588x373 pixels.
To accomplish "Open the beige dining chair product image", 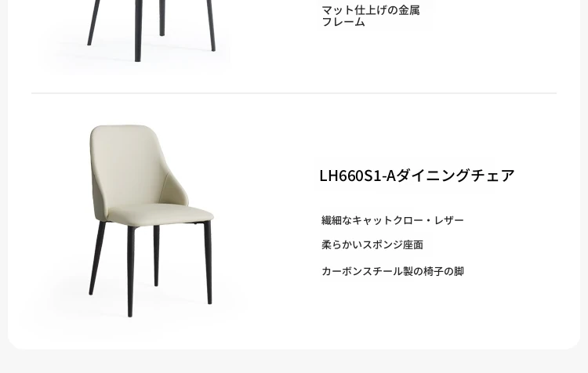I will [150, 221].
